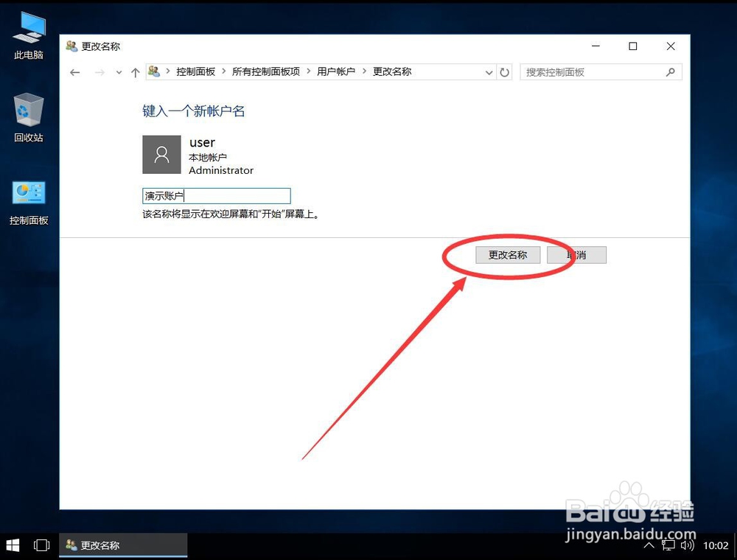Open the address bar dropdown chevron
The width and height of the screenshot is (737, 560).
(489, 71)
